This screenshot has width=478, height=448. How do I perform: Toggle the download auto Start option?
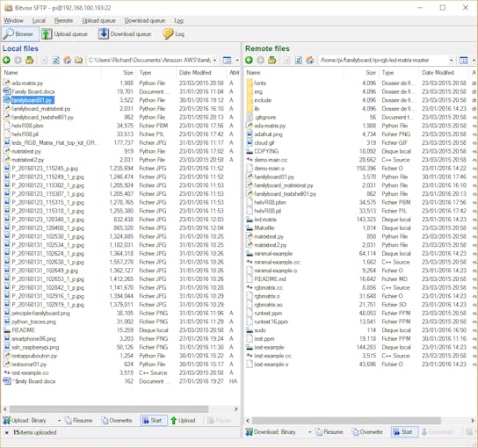point(404,432)
